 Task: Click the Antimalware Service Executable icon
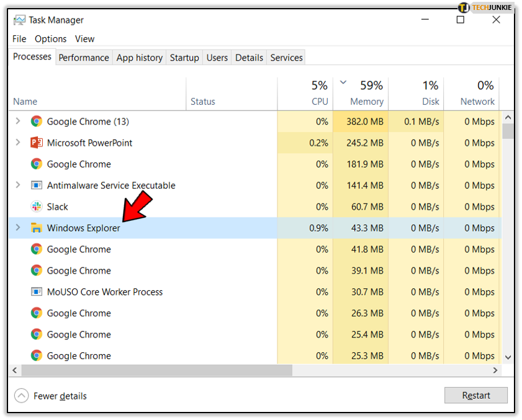coord(37,185)
